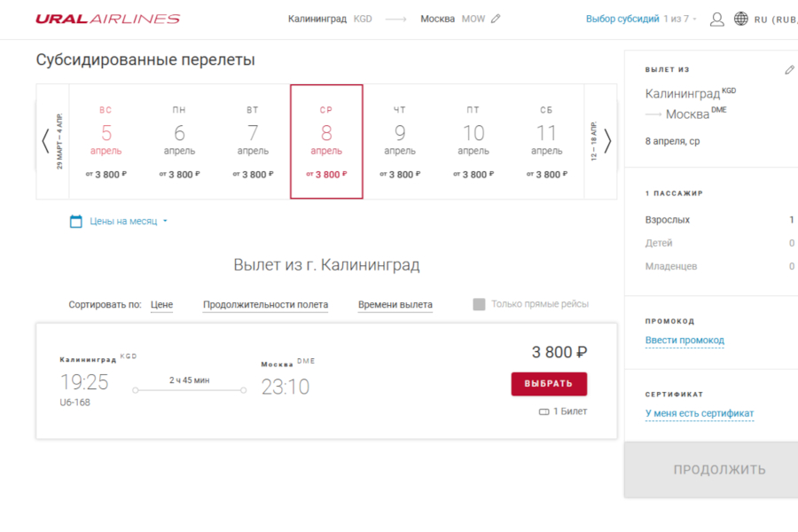This screenshot has height=532, width=798.
Task: Select Thursday 9 April date tab
Action: (400, 142)
